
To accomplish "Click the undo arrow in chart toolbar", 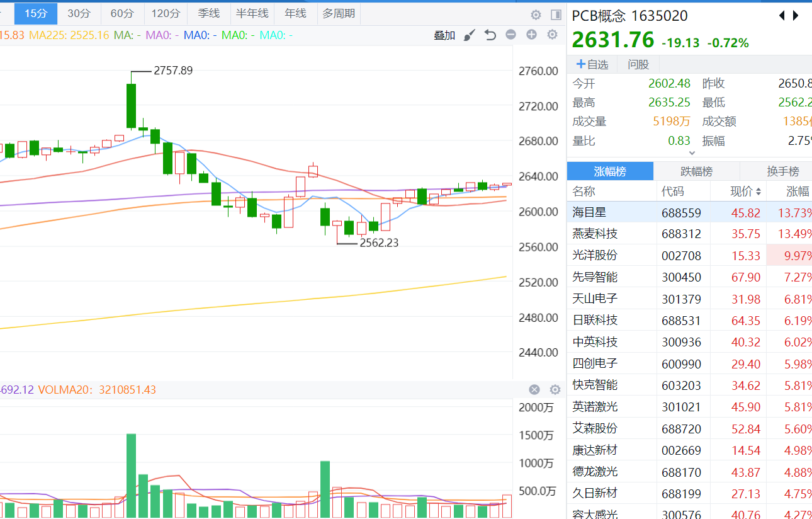I will coord(490,35).
